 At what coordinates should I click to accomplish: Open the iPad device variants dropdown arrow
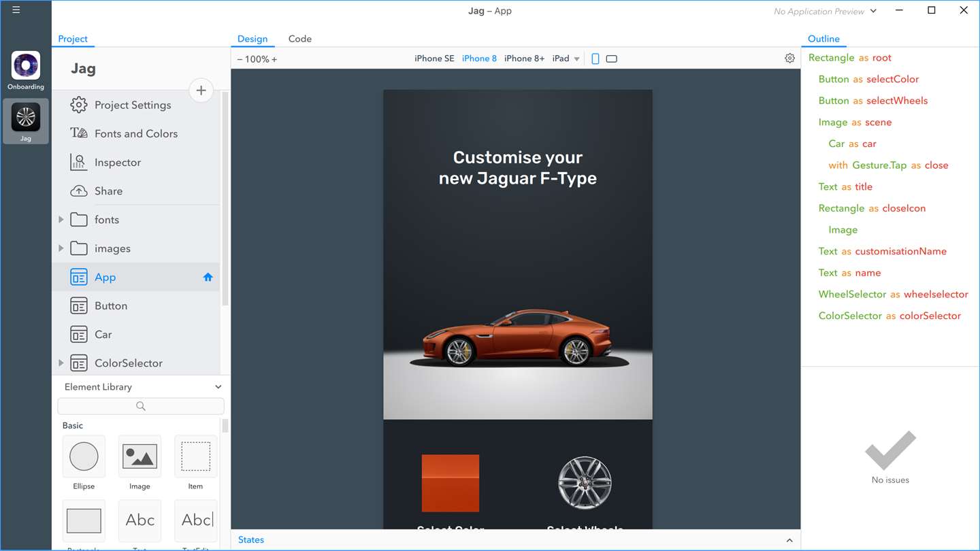pyautogui.click(x=577, y=59)
